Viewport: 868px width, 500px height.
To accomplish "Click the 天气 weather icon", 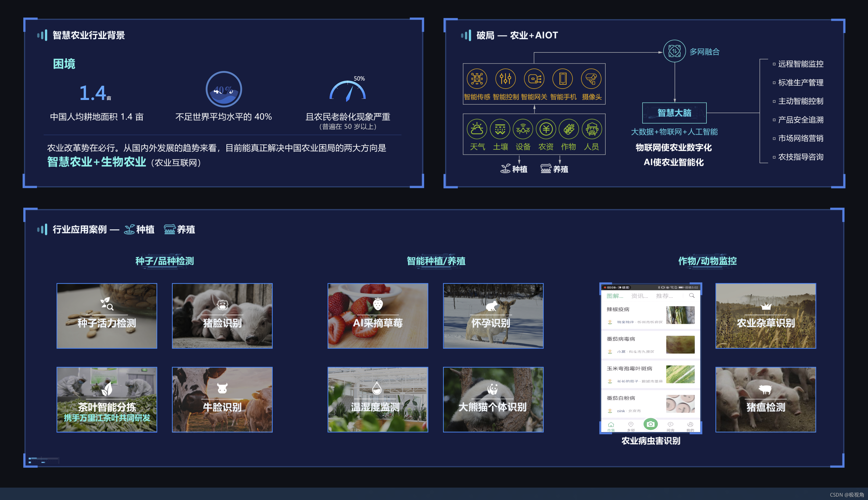I will tap(477, 129).
